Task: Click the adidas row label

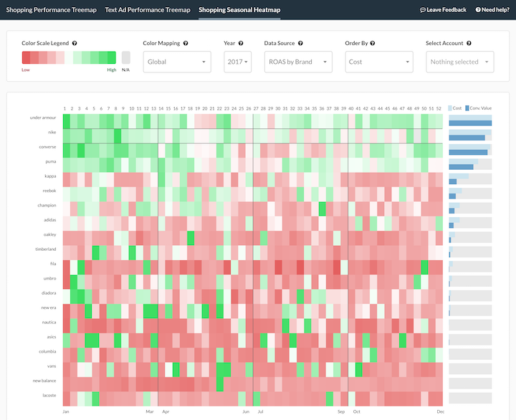Action: point(50,220)
